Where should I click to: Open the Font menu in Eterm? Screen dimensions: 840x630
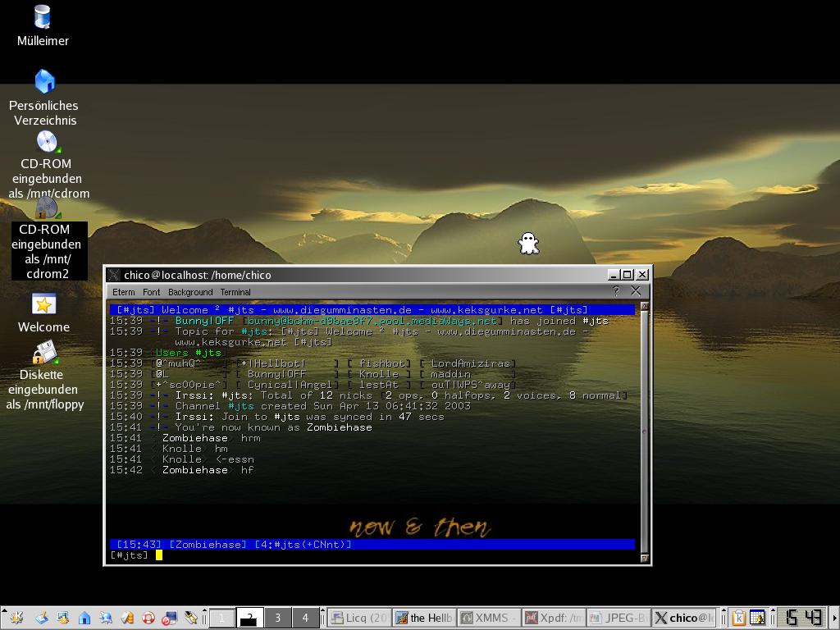coord(152,292)
